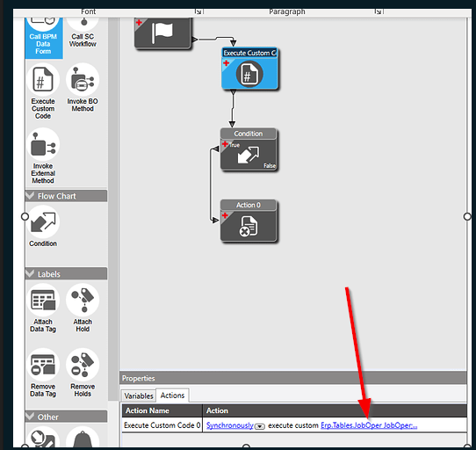Viewport: 476px width, 450px height.
Task: Select the Remove Data Tag icon
Action: (43, 365)
